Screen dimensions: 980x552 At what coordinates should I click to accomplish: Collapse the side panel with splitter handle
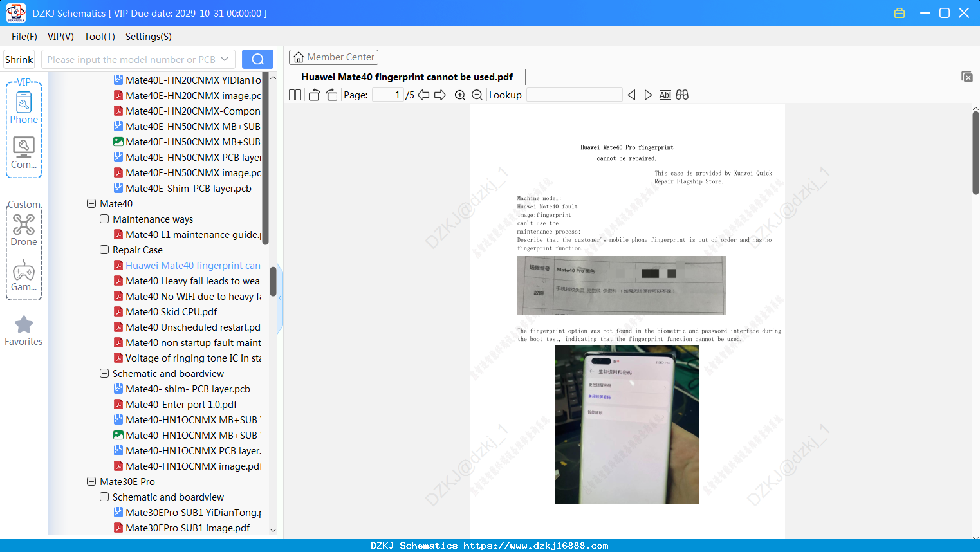[280, 297]
